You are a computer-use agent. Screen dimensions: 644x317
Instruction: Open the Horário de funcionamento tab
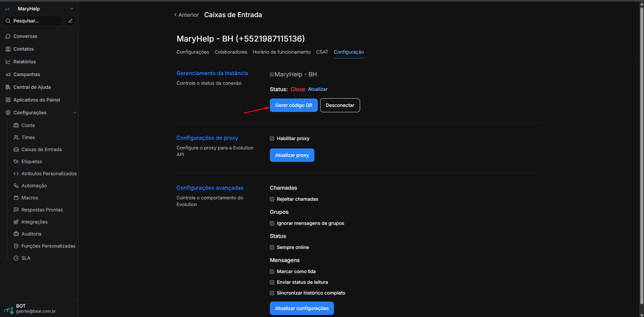coord(282,52)
